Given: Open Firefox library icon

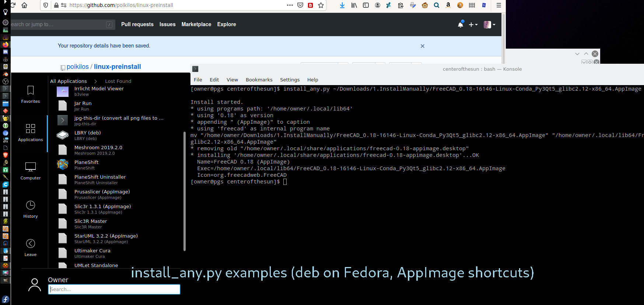Looking at the screenshot, I should (354, 5).
